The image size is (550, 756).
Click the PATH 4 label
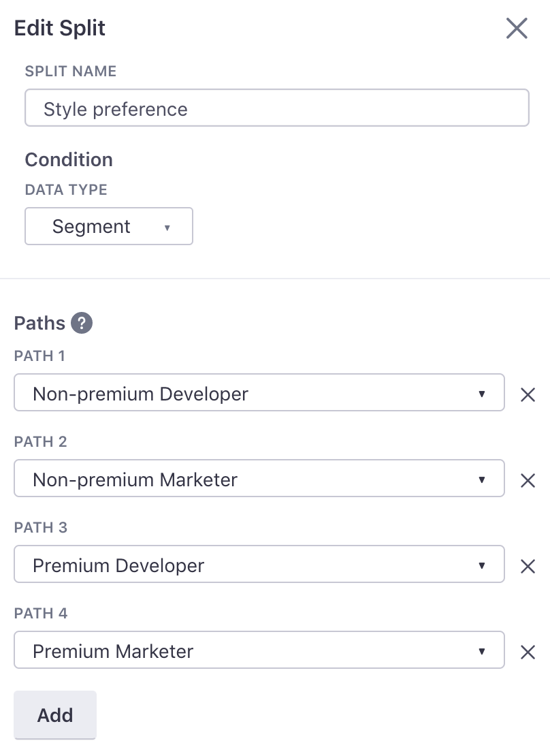(40, 613)
